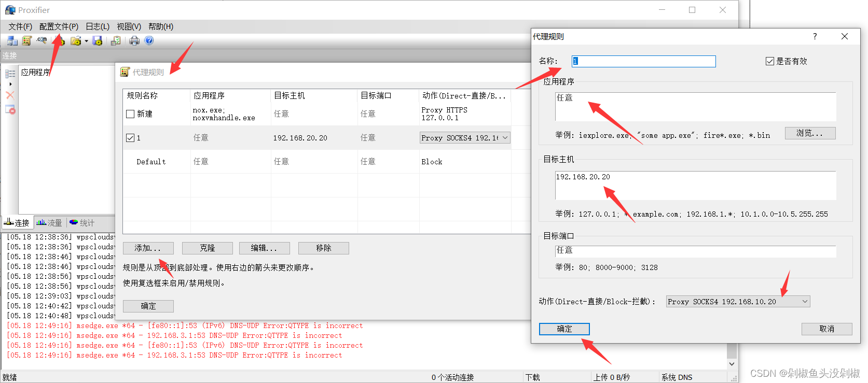Screen dimensions: 868x383
Task: Click the 目标端口 field showing 任意
Action: (695, 251)
